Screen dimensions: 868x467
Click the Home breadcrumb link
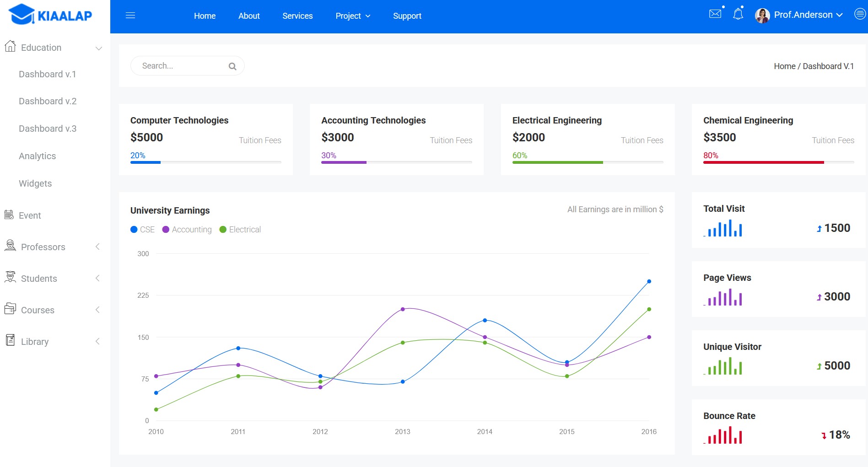coord(784,66)
